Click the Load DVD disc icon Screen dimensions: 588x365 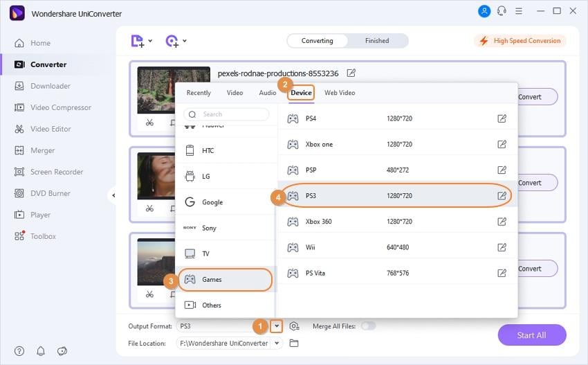pos(172,41)
